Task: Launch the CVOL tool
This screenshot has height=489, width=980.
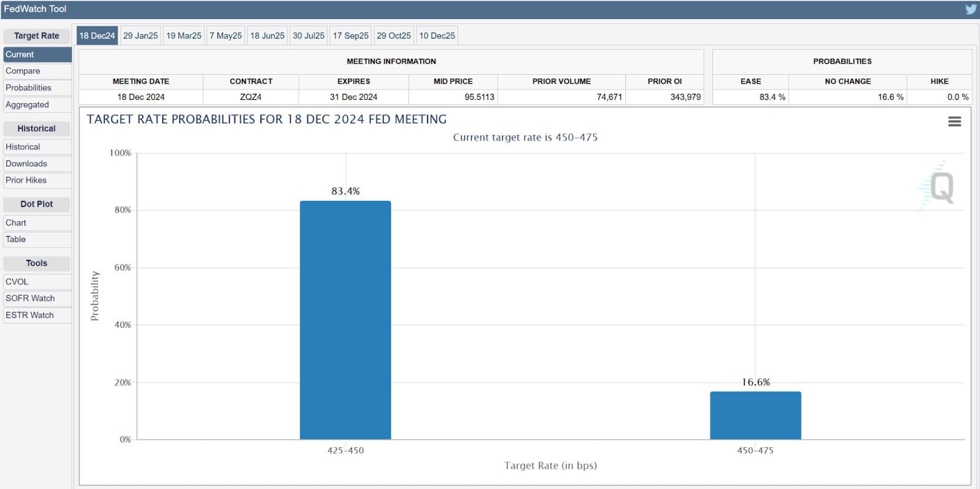Action: [x=17, y=282]
